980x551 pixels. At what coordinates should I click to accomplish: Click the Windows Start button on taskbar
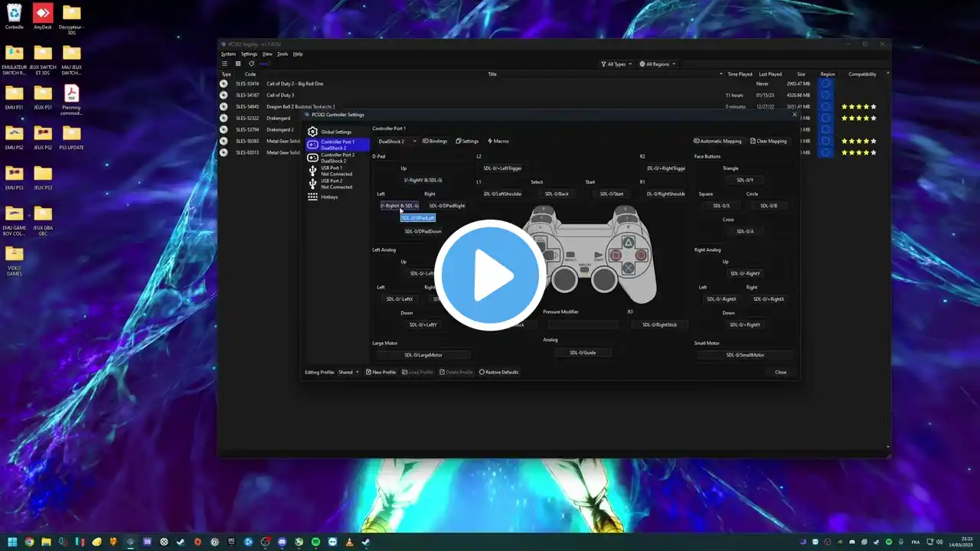(13, 542)
